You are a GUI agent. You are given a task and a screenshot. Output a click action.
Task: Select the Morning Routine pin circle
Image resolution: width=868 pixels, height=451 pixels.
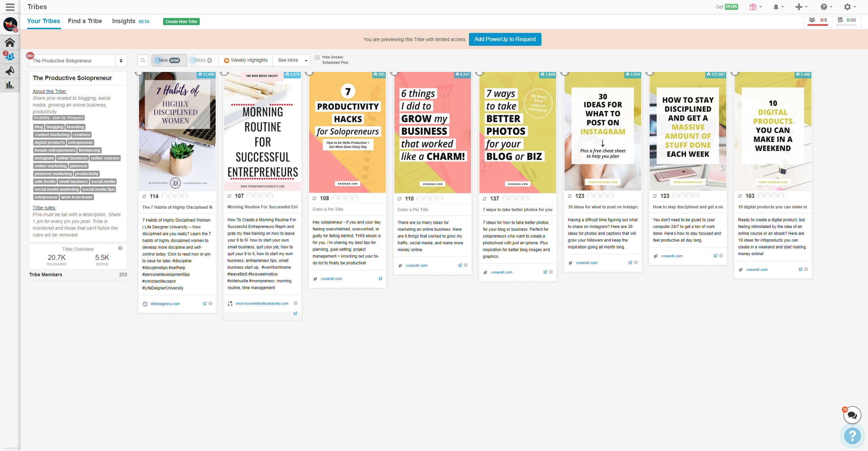(x=224, y=73)
